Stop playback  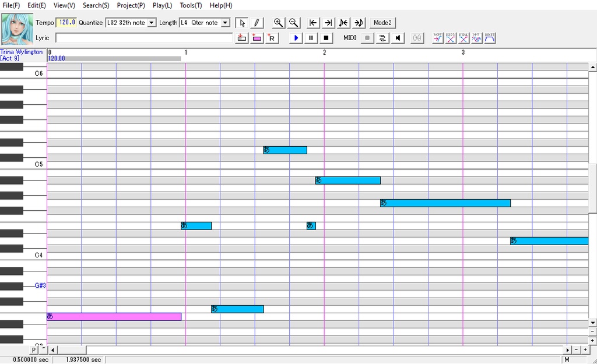[326, 38]
